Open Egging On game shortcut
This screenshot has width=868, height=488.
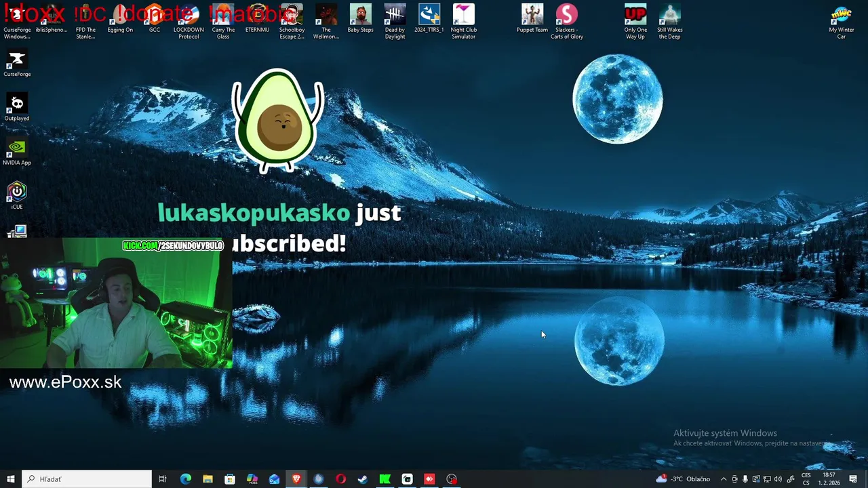(120, 19)
